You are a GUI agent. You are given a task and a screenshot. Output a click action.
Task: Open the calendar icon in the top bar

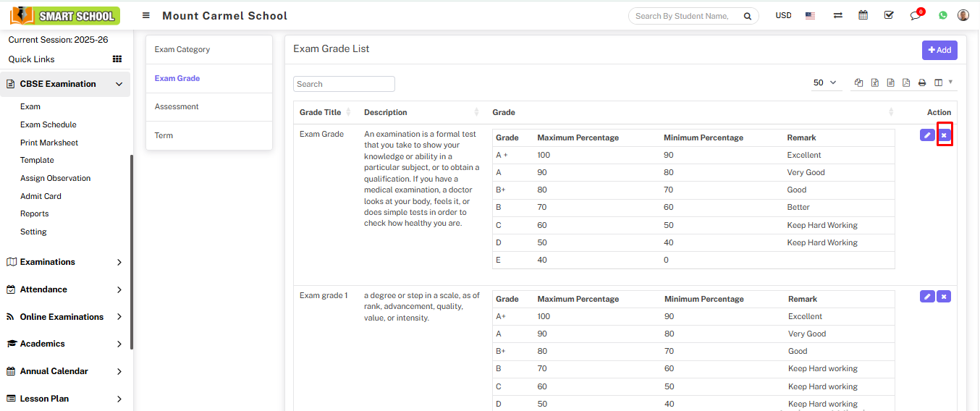[x=863, y=15]
